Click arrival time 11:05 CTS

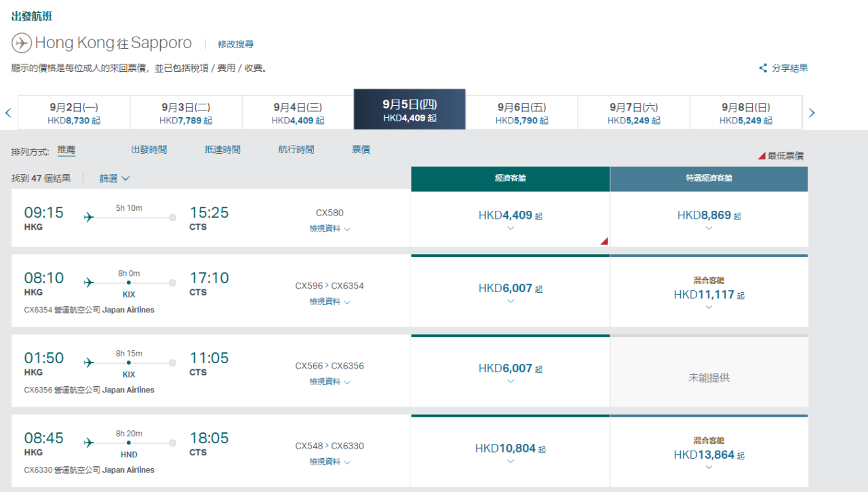[209, 363]
